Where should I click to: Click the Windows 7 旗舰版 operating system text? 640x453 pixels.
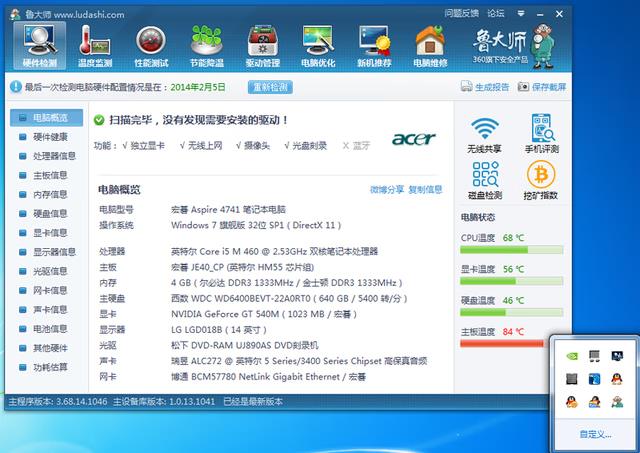[256, 225]
